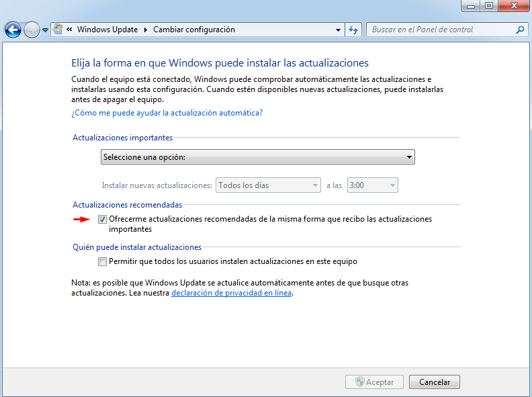Click the title Elija la forma en que Windows

pyautogui.click(x=220, y=62)
